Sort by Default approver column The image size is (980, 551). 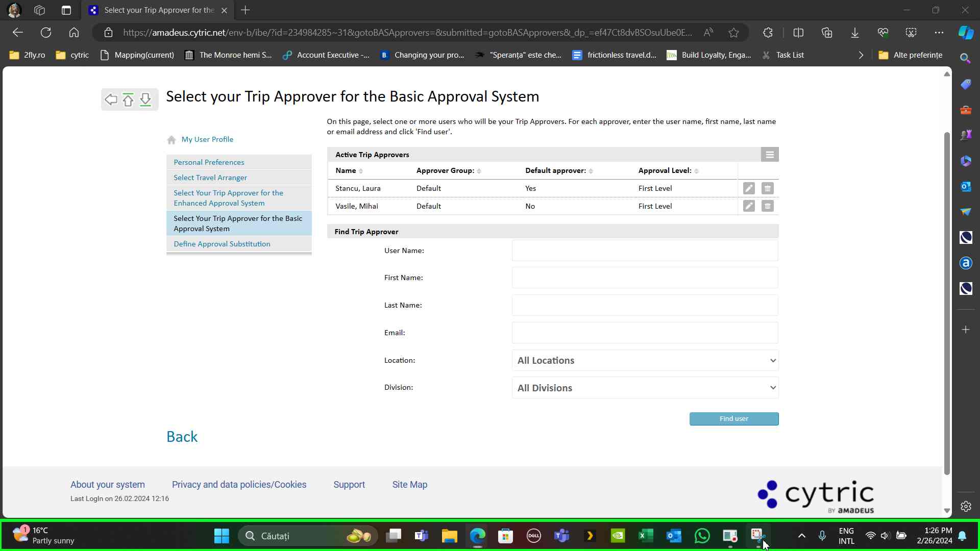coord(591,171)
